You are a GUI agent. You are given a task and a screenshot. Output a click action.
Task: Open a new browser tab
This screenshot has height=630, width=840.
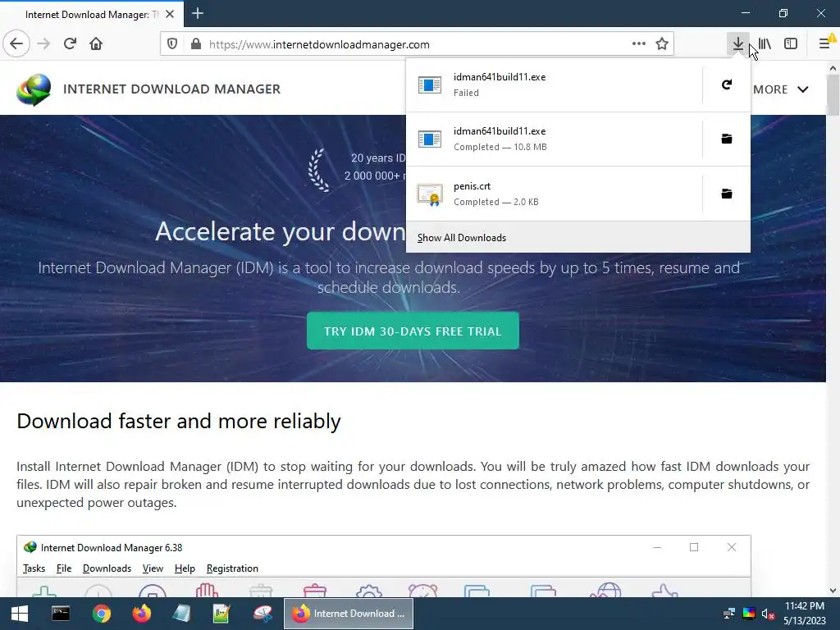tap(197, 13)
